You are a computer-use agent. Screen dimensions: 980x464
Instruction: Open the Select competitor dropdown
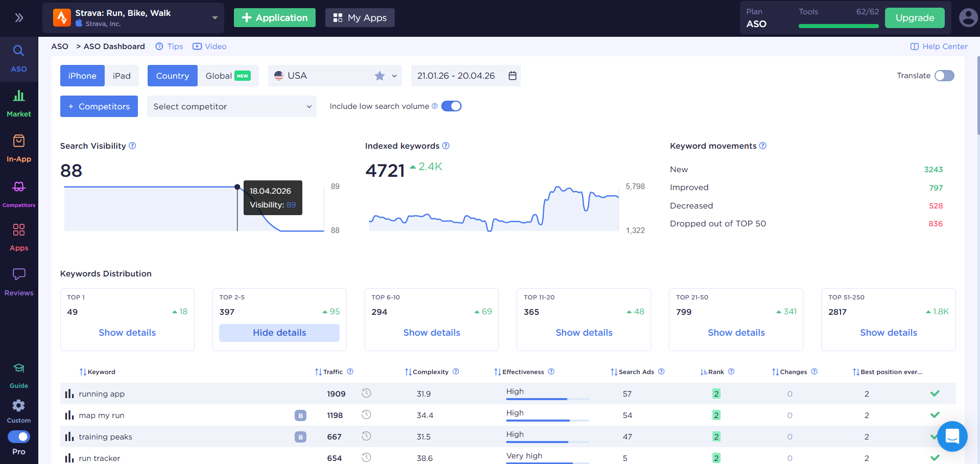231,106
